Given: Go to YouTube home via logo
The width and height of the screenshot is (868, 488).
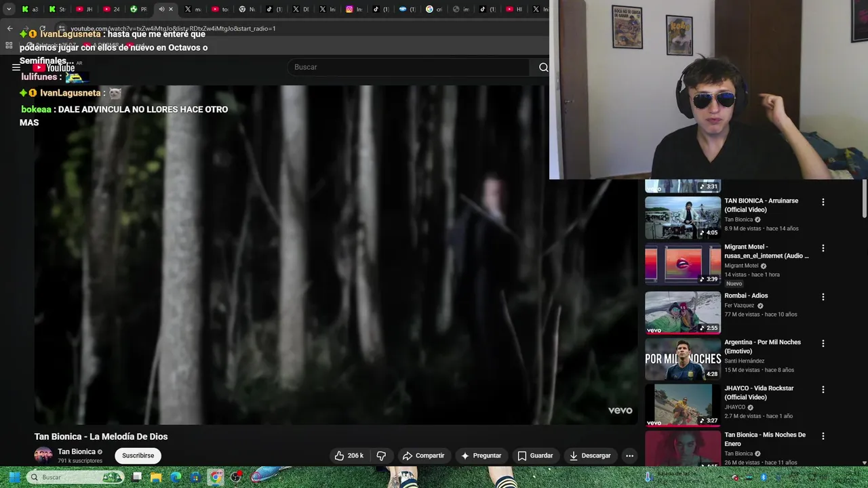Looking at the screenshot, I should (x=54, y=68).
